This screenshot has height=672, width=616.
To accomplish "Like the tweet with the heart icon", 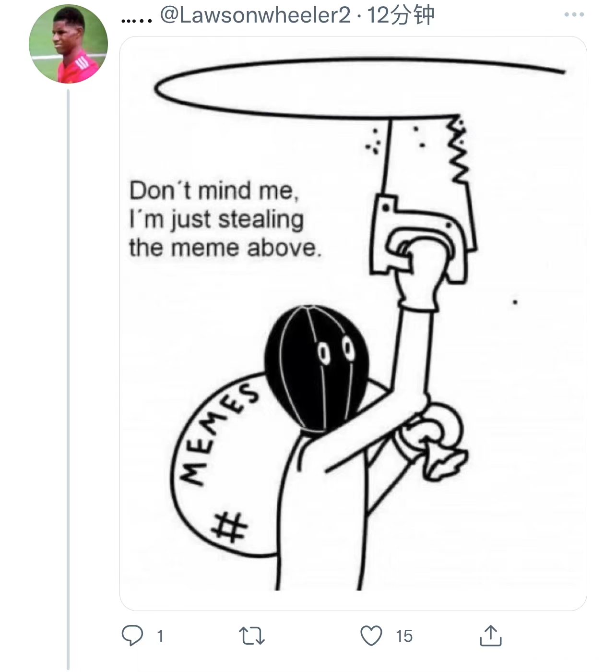I will 371,636.
